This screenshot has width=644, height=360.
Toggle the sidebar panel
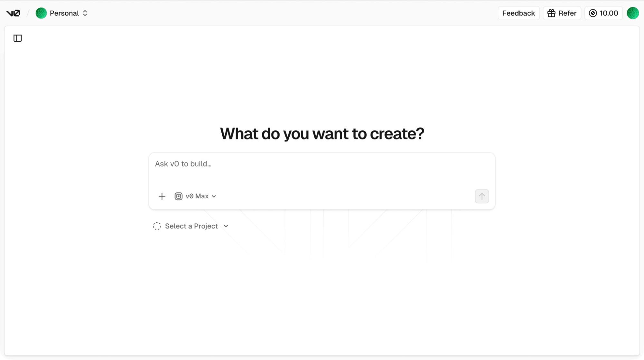(18, 38)
